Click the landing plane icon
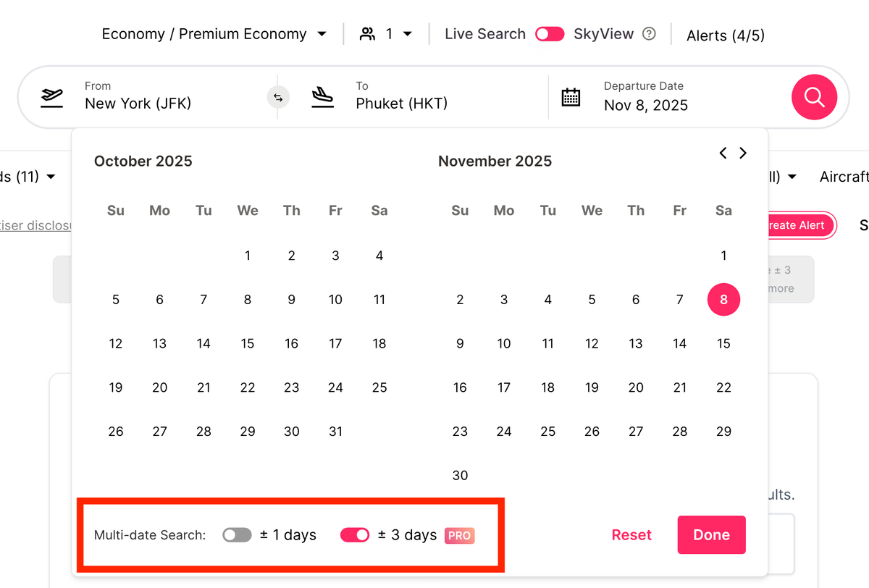Screen dimensions: 869x588 (322, 97)
